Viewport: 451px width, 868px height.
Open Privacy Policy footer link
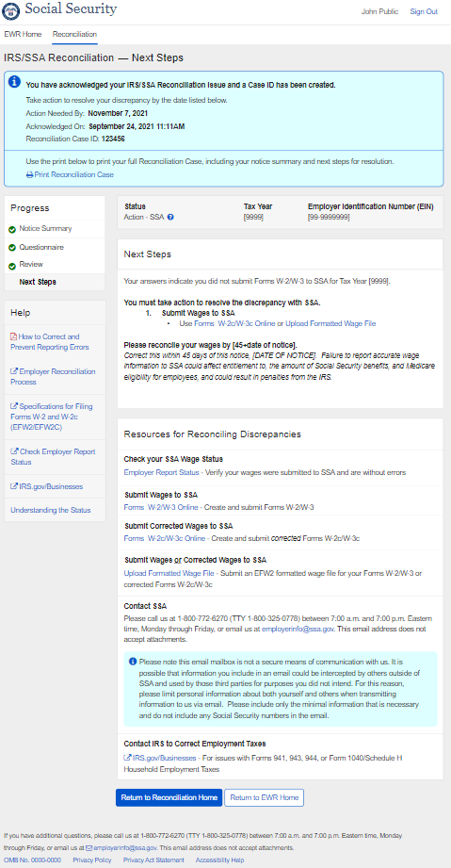coord(92,860)
